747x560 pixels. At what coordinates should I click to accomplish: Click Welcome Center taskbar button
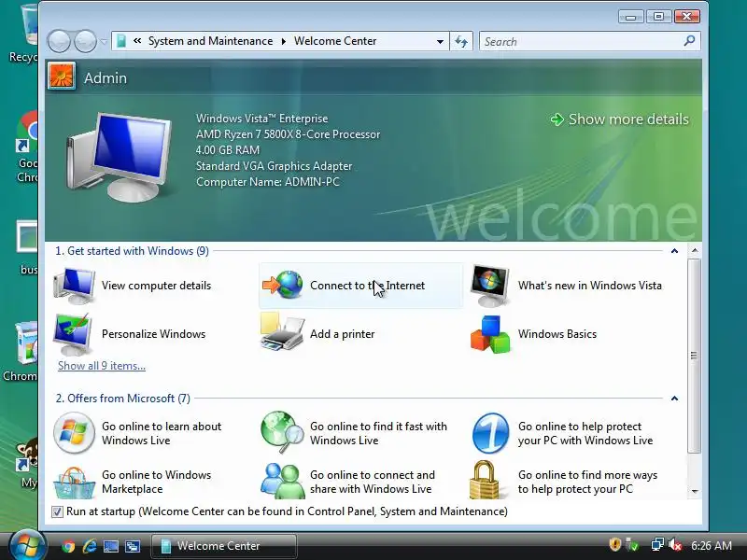click(224, 546)
